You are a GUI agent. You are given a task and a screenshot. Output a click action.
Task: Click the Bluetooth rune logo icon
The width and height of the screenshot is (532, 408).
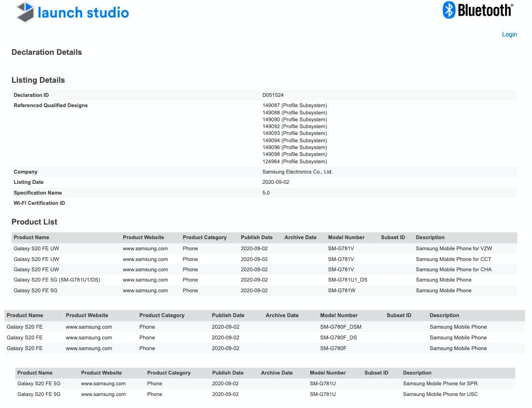(448, 10)
